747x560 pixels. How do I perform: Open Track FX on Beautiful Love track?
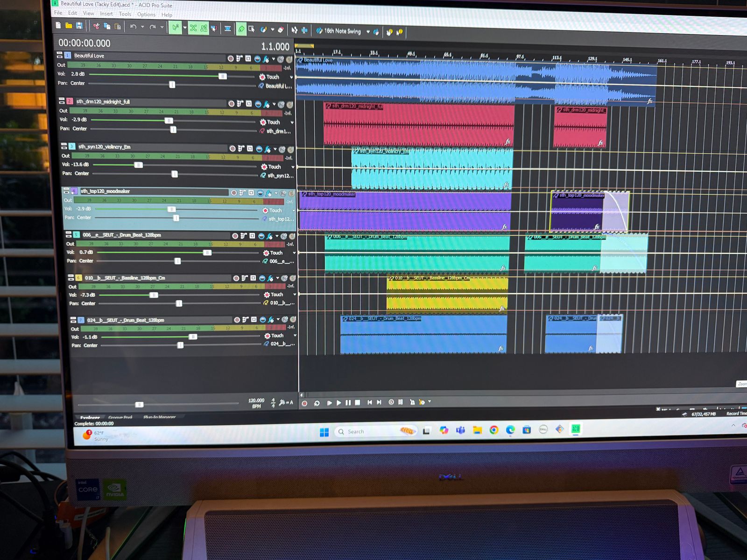click(x=266, y=59)
